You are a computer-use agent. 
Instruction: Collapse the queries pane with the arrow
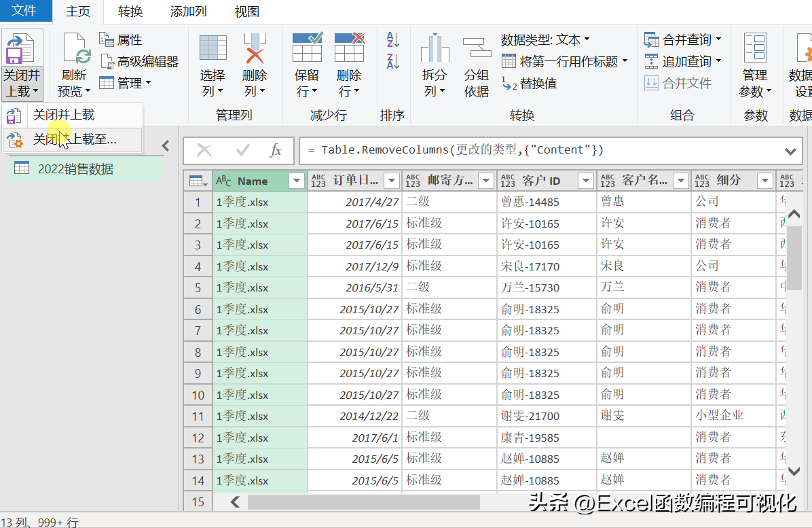[x=166, y=146]
